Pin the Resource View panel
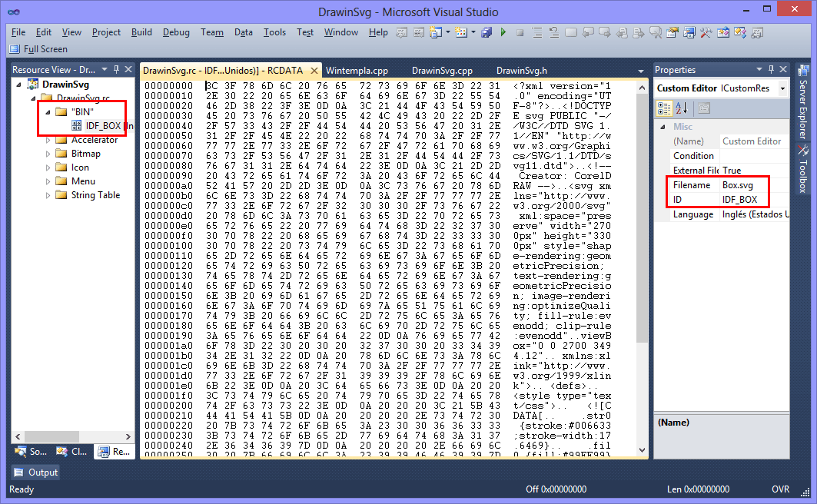 point(117,69)
